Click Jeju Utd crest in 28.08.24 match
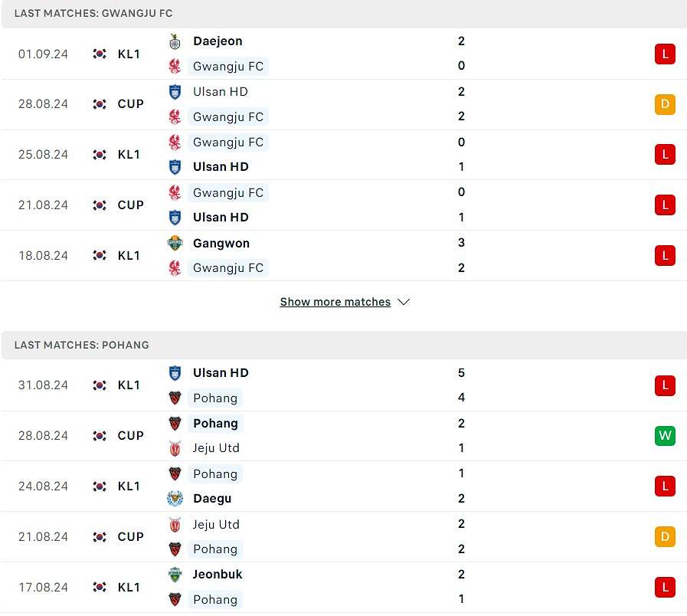The width and height of the screenshot is (687, 616). [x=175, y=448]
